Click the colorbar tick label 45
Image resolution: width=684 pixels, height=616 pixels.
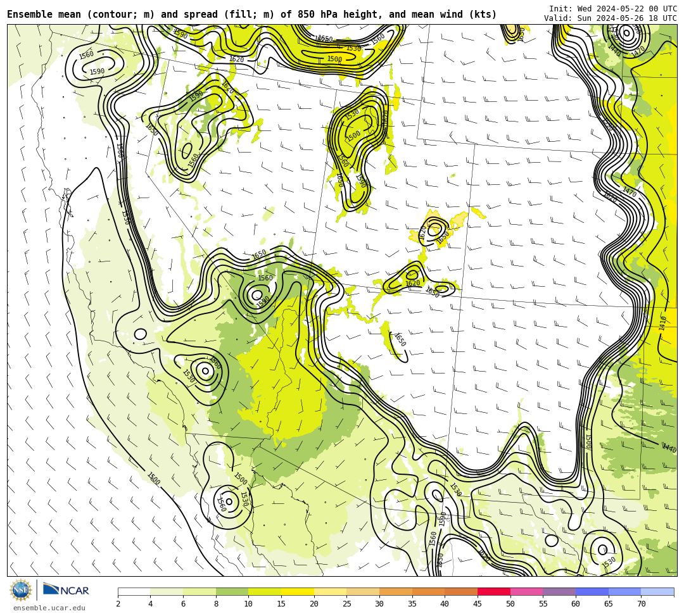point(478,604)
